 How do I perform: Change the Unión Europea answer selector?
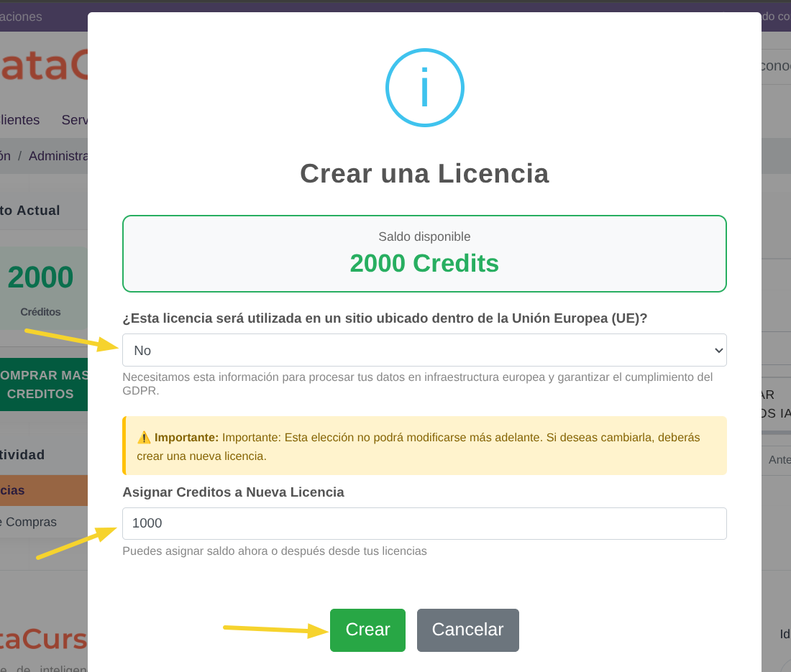pos(424,350)
